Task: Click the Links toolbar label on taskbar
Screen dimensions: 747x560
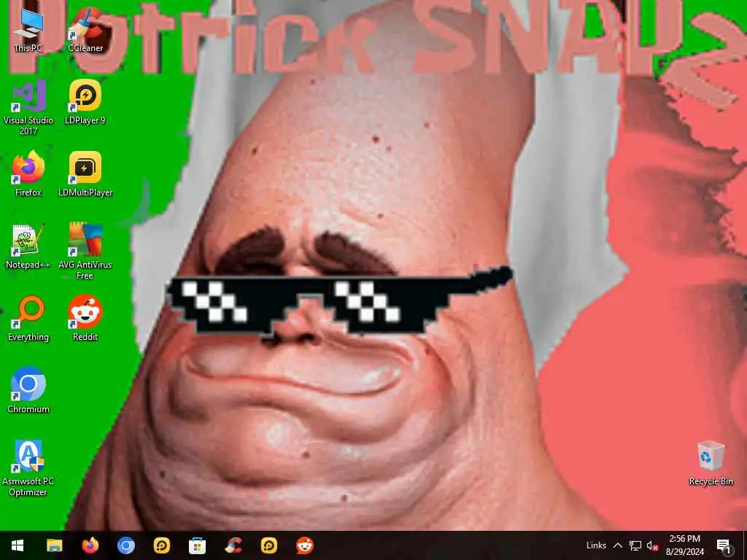Action: click(596, 545)
